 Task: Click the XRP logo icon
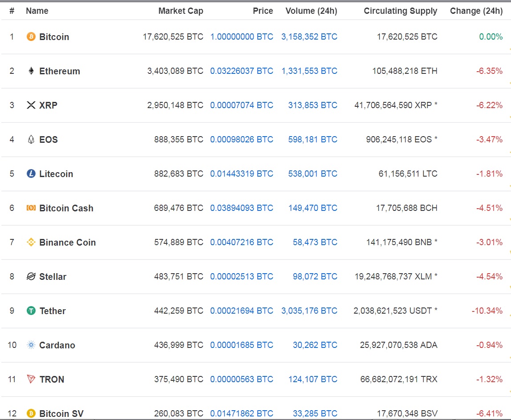(x=31, y=105)
